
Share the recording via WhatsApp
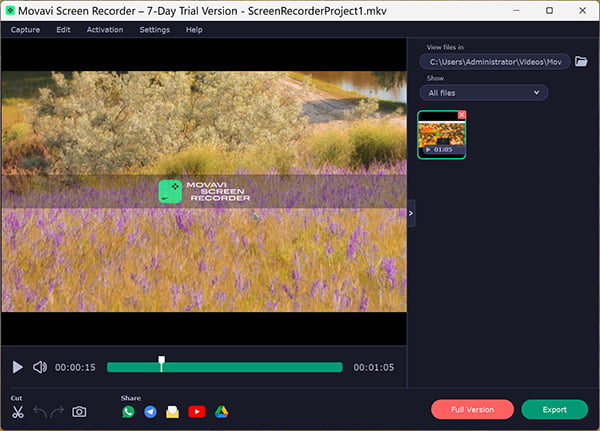(128, 412)
